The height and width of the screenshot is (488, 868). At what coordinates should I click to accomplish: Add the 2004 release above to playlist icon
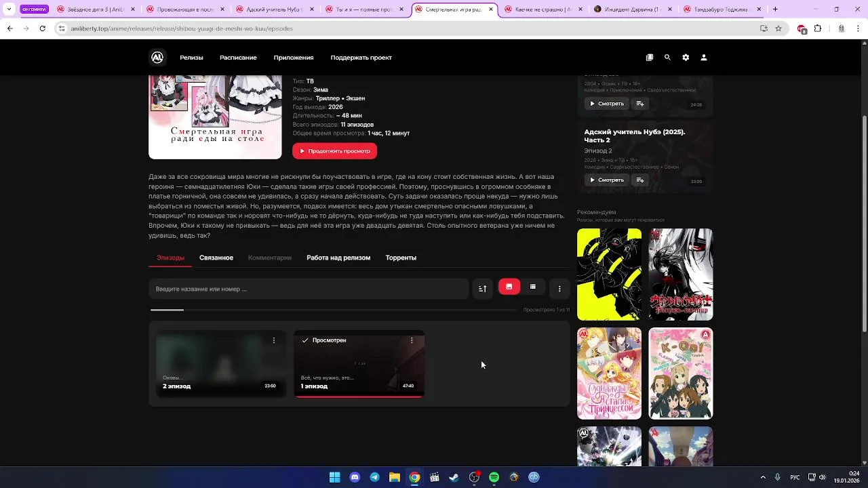[x=639, y=104]
